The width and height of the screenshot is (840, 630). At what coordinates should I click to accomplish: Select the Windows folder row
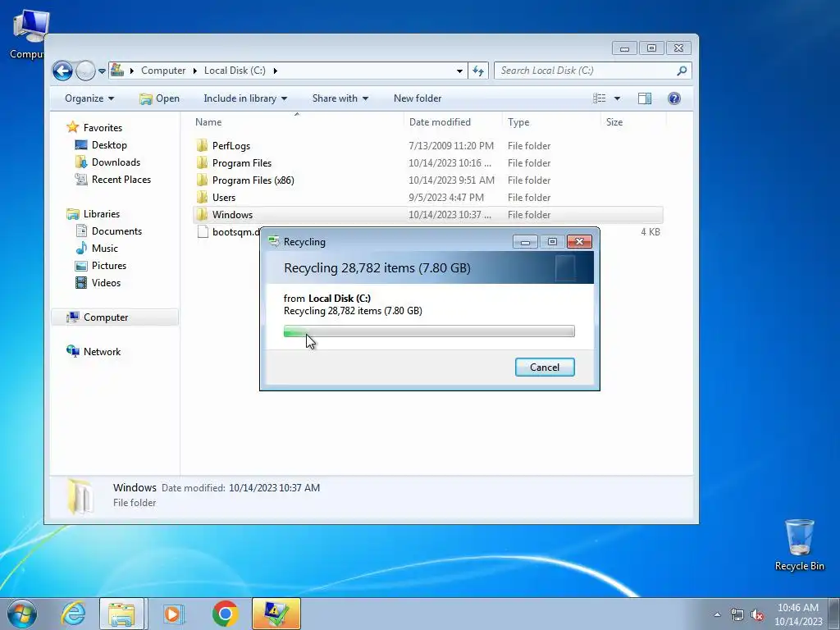(x=427, y=215)
